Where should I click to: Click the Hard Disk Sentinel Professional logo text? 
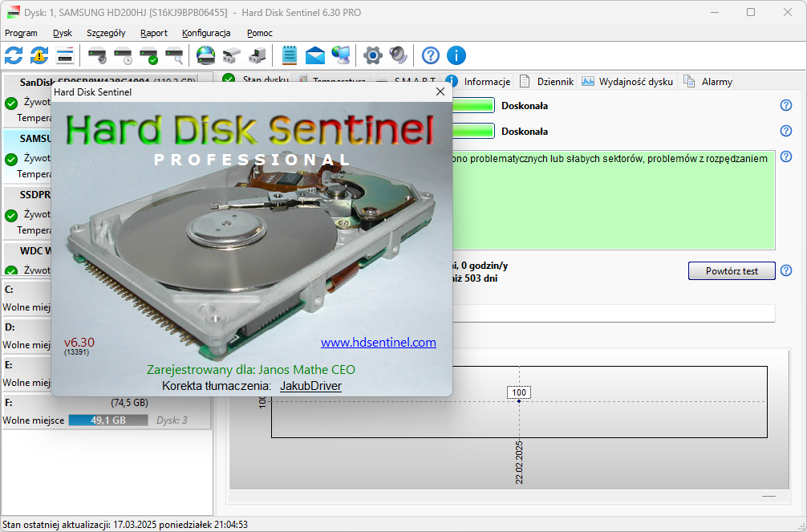tap(250, 139)
